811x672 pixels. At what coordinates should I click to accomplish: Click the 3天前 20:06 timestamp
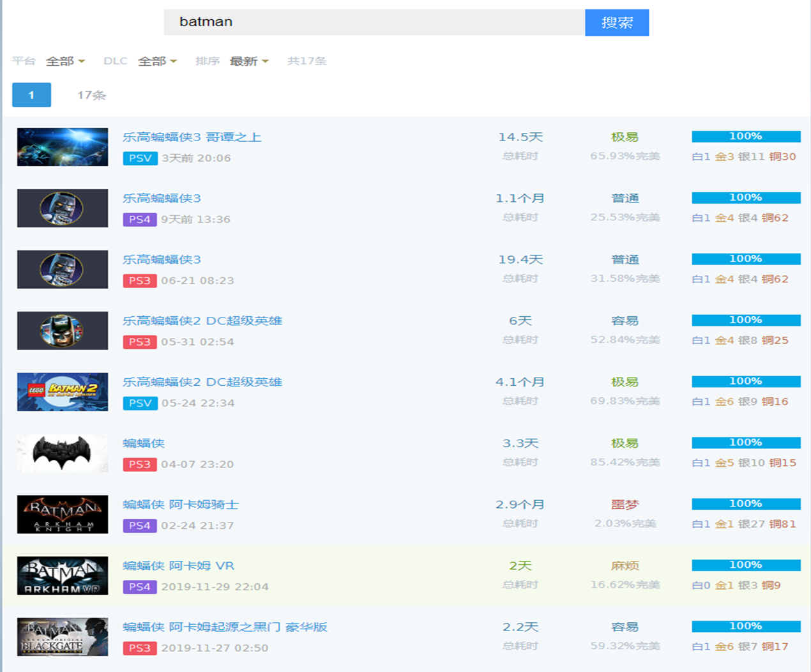click(x=196, y=158)
